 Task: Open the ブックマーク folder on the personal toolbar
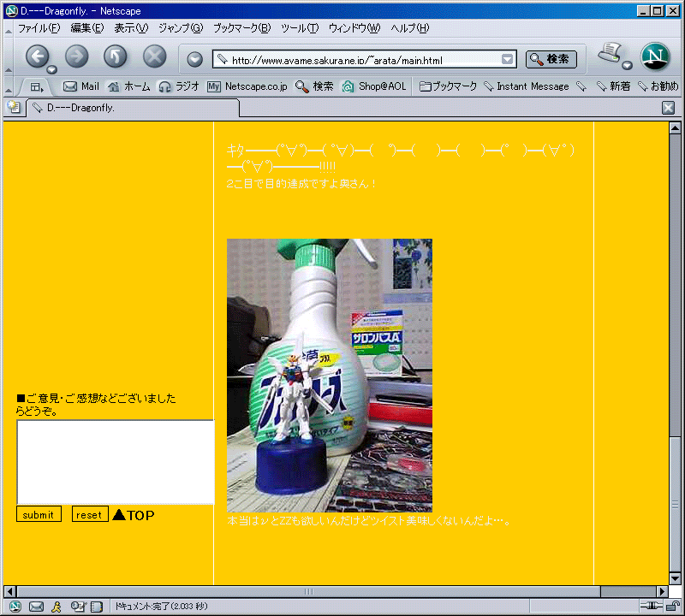click(448, 86)
